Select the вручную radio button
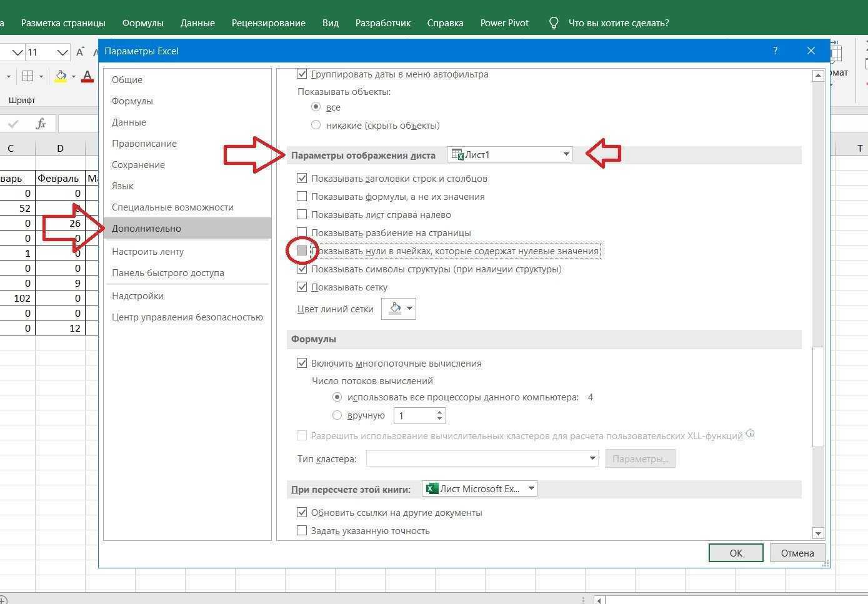The height and width of the screenshot is (604, 868). 337,415
